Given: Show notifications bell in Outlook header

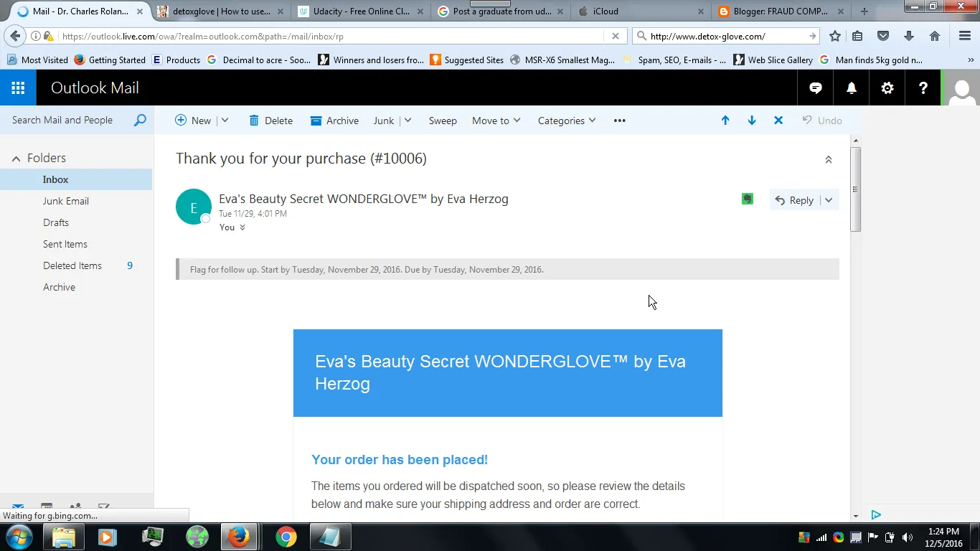Looking at the screenshot, I should click(852, 88).
